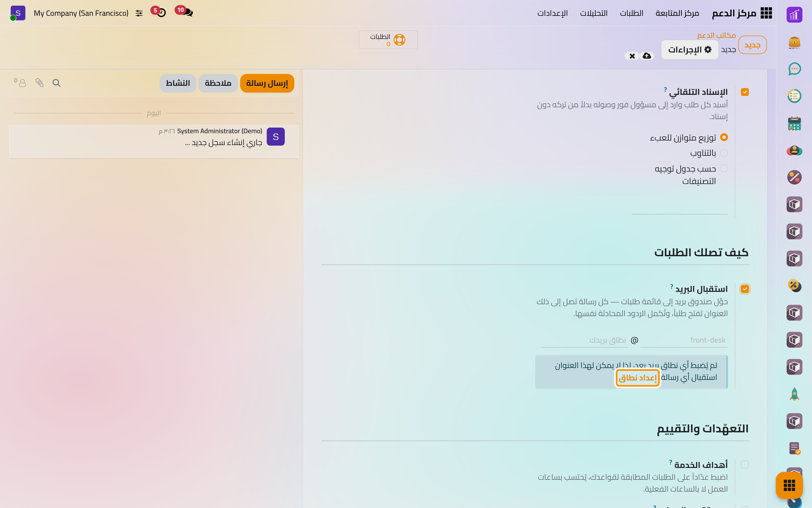Image resolution: width=812 pixels, height=508 pixels.
Task: Open the to-do list sidebar icon
Action: tap(794, 96)
